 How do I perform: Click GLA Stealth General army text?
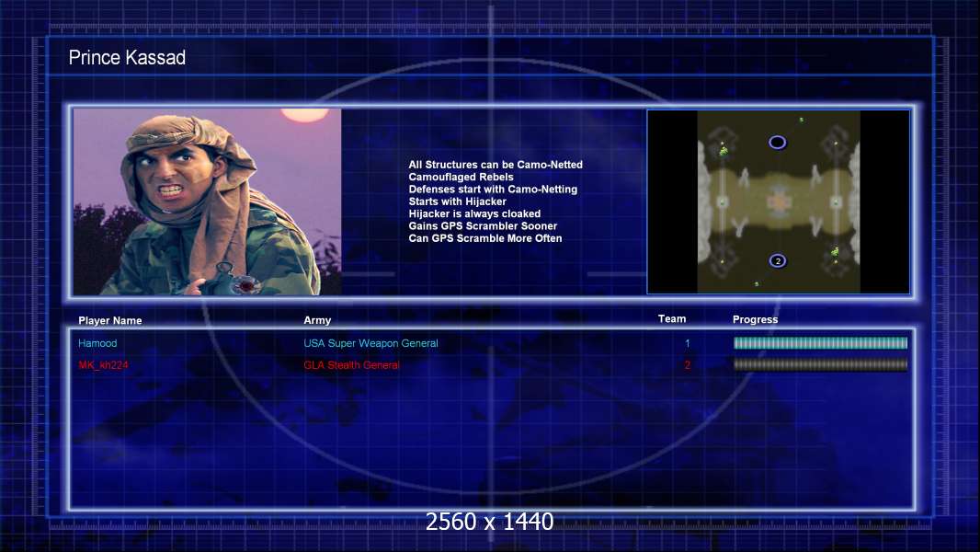click(x=351, y=365)
